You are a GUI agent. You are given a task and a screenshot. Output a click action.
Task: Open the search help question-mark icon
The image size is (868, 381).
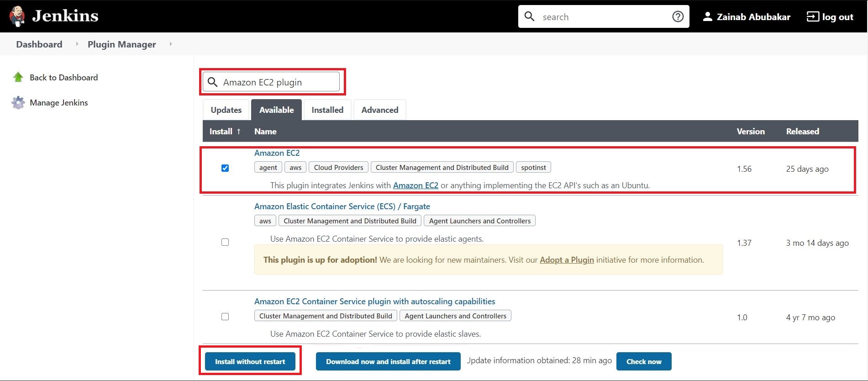coord(678,16)
